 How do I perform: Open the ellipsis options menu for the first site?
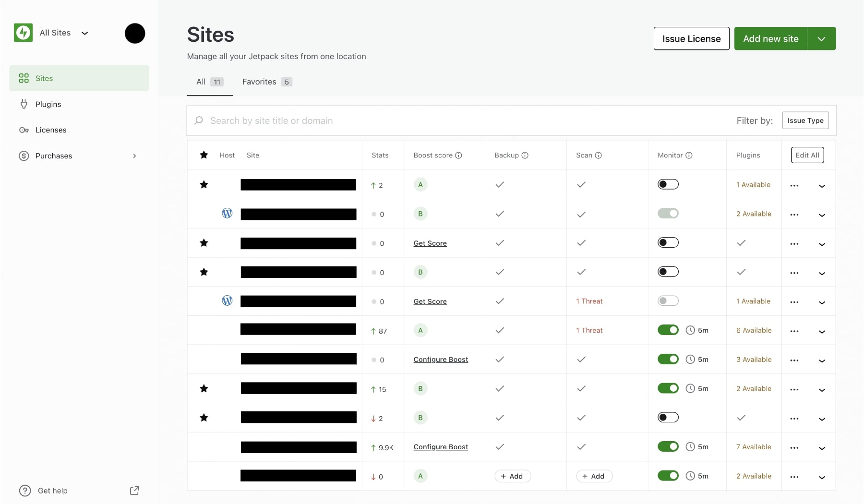(x=794, y=185)
